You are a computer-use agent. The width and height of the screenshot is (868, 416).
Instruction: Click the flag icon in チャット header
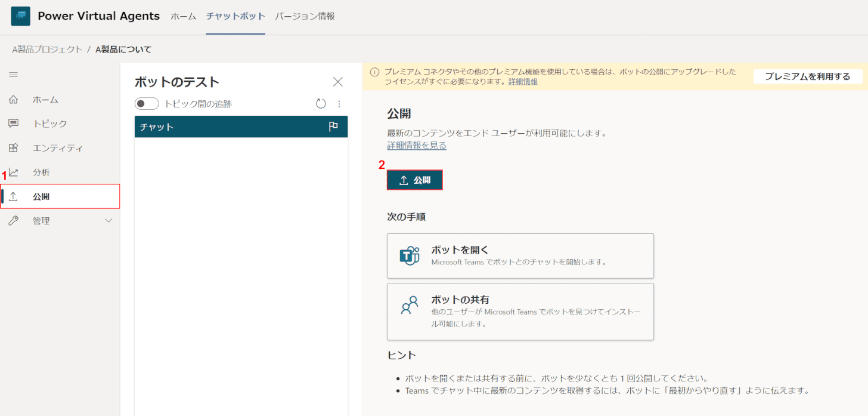pos(334,127)
